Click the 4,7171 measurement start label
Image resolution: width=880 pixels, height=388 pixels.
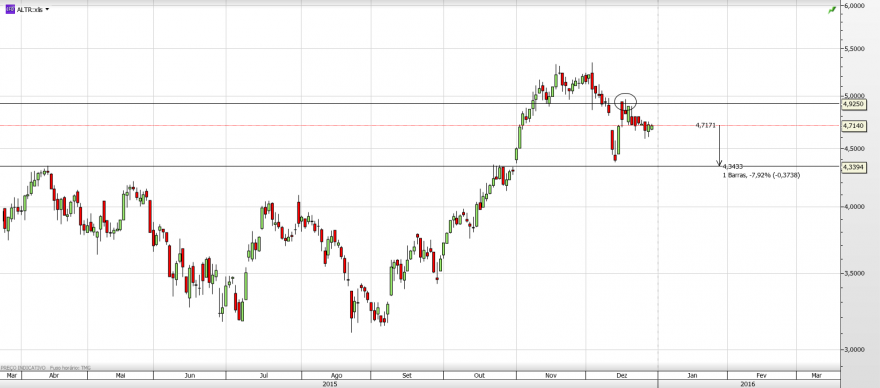[x=705, y=126]
